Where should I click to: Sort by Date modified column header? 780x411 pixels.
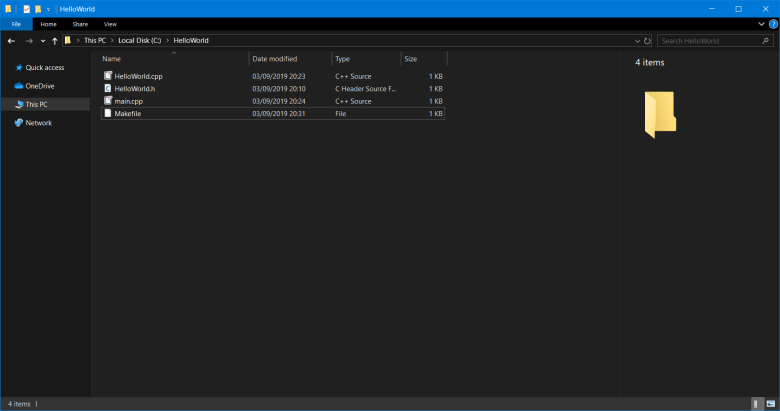[290, 59]
